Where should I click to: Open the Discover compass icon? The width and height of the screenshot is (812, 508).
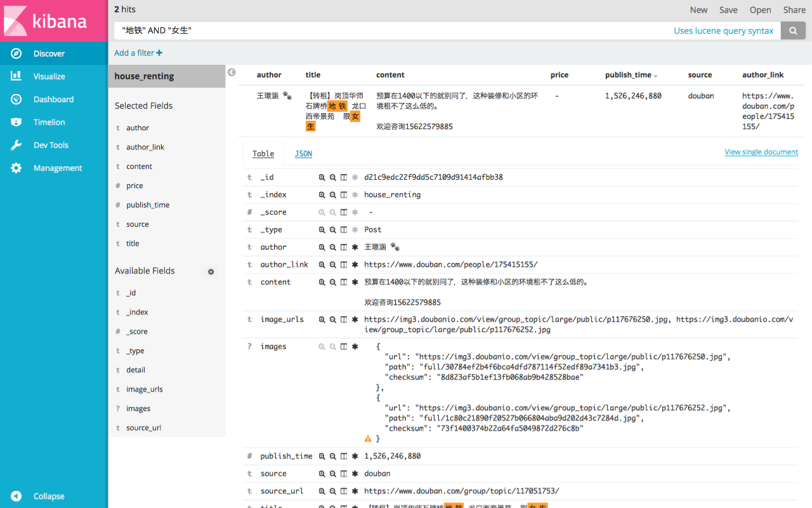coord(16,53)
